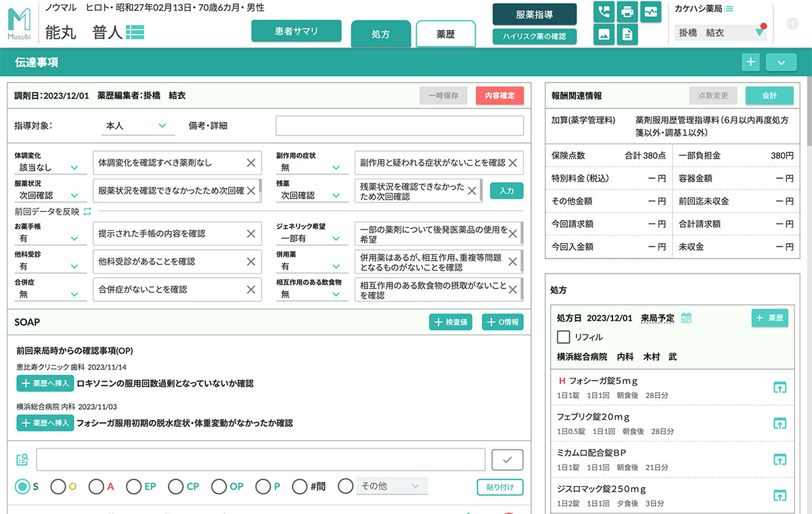Select the OP radio button

click(x=219, y=486)
